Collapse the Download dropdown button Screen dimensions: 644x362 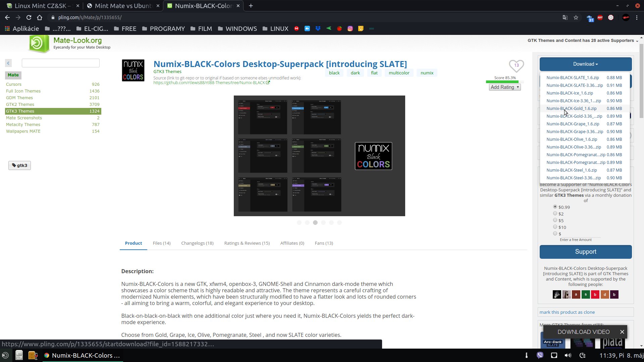coord(585,64)
